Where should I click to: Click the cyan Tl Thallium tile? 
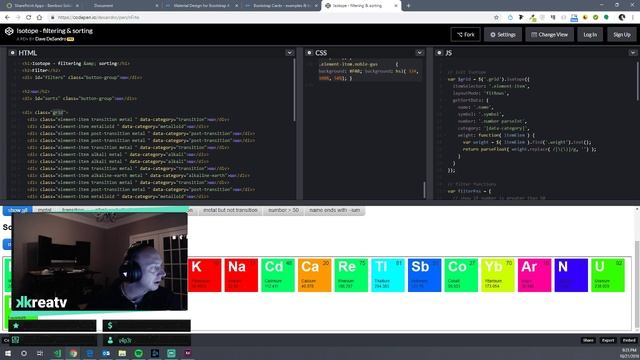click(x=388, y=275)
